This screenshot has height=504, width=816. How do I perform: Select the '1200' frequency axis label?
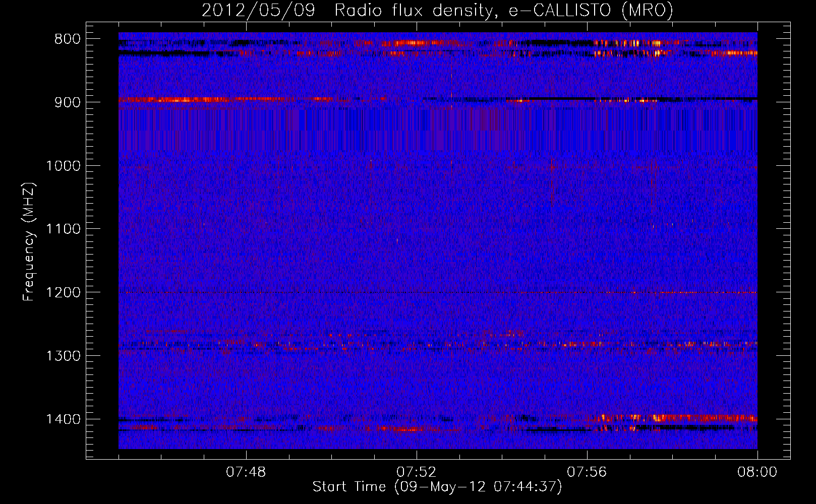(x=63, y=293)
